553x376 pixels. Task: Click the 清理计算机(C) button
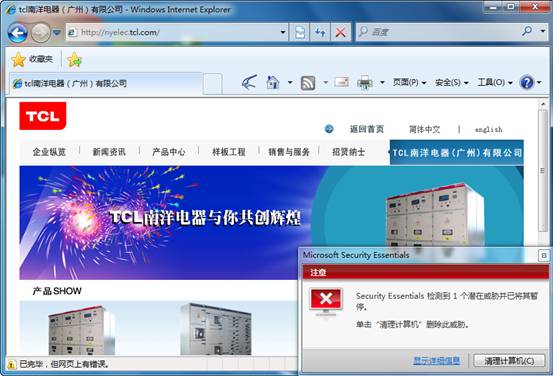coord(509,361)
